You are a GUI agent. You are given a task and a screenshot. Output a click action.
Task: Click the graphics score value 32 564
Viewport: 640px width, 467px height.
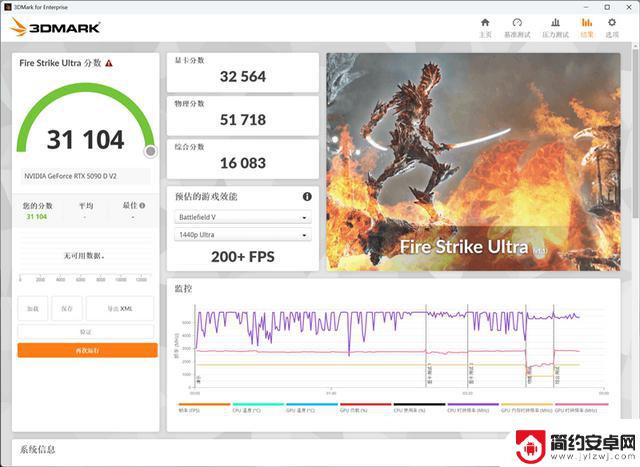coord(243,76)
